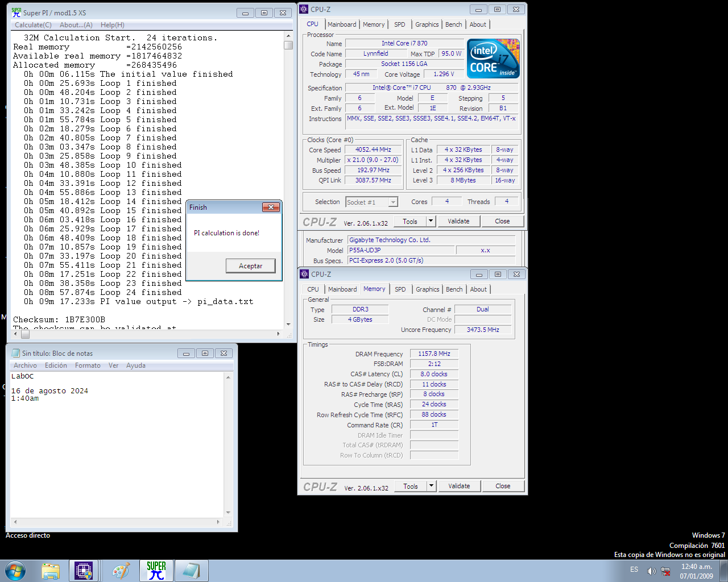Click Notepad horizontal scrollbar left arrow
Screen dimensions: 728x582
click(15, 522)
